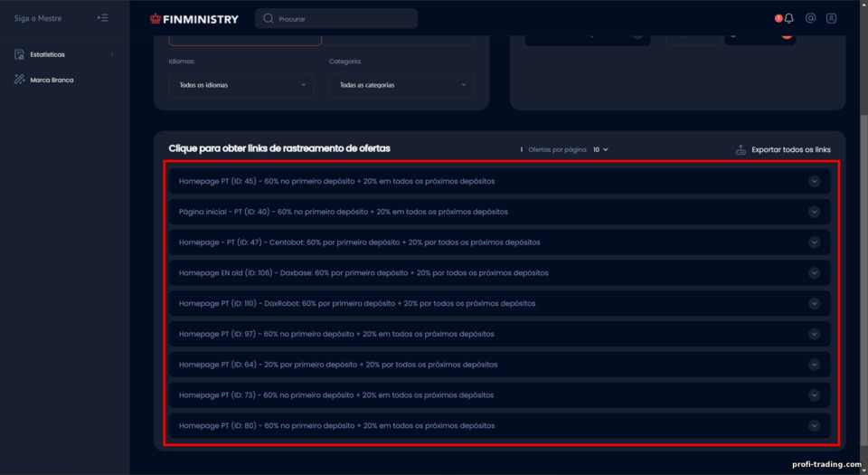Focus the Procurar search field

[x=336, y=18]
